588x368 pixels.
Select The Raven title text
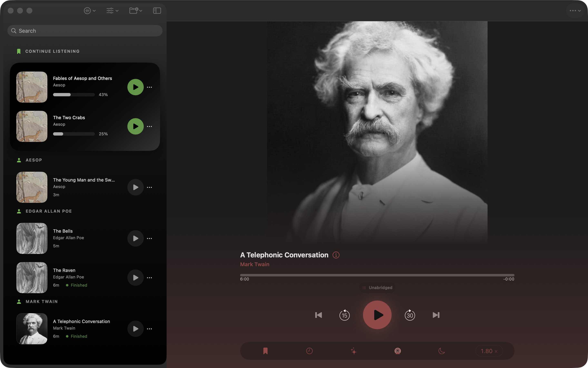coord(64,270)
